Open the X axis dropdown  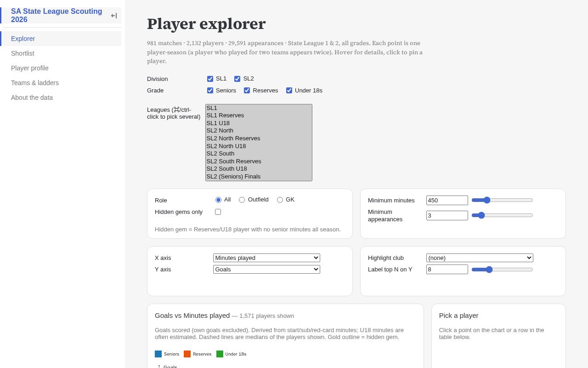click(x=266, y=258)
